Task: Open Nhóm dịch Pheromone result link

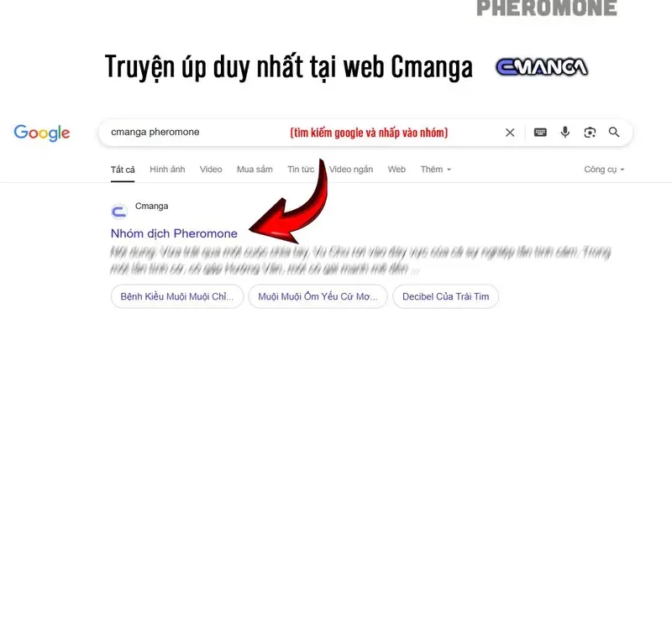Action: 174,233
